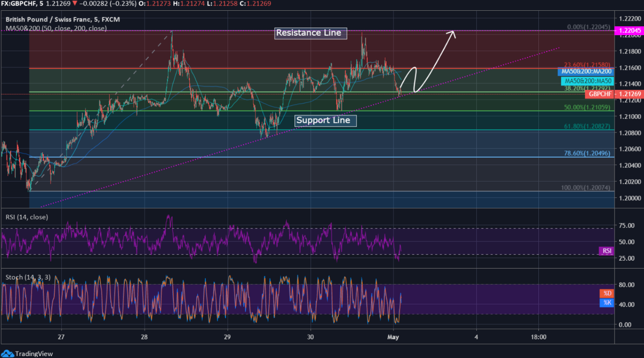Click the 61.80%(1.20827) Fibonacci level label

pyautogui.click(x=587, y=126)
